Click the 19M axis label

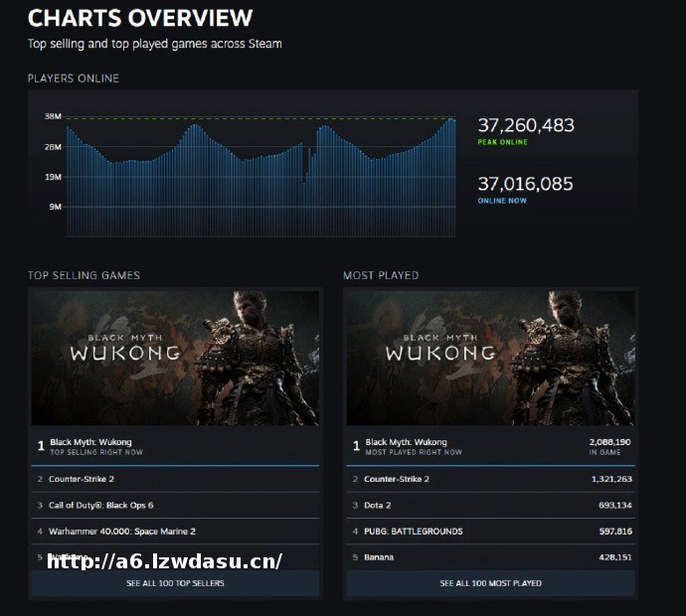coord(54,177)
